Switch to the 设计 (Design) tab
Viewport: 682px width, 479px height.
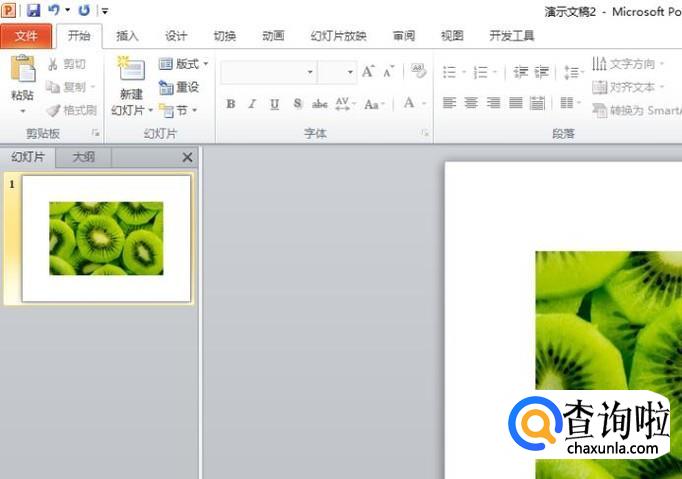[x=176, y=36]
